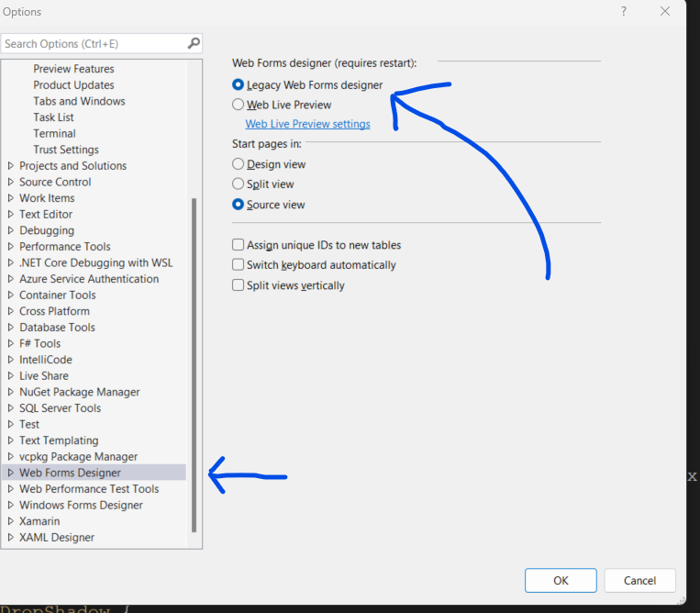Select the Text Templating category
This screenshot has width=700, height=613.
59,440
